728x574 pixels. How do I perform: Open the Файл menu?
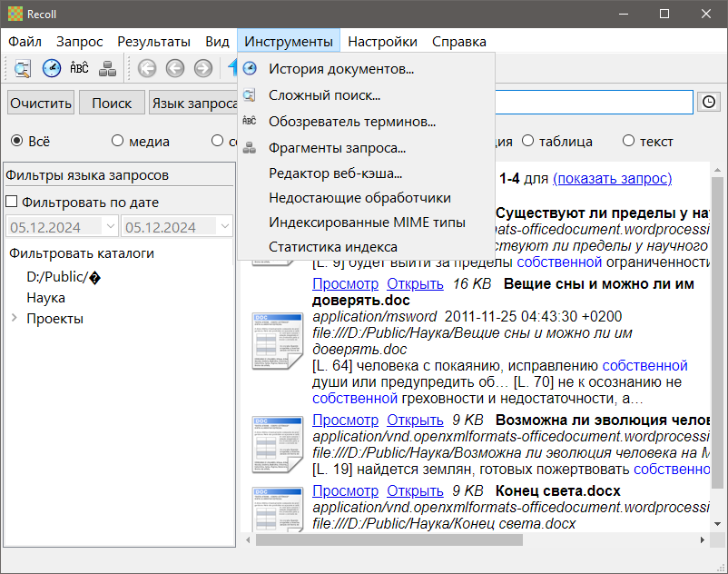[25, 42]
